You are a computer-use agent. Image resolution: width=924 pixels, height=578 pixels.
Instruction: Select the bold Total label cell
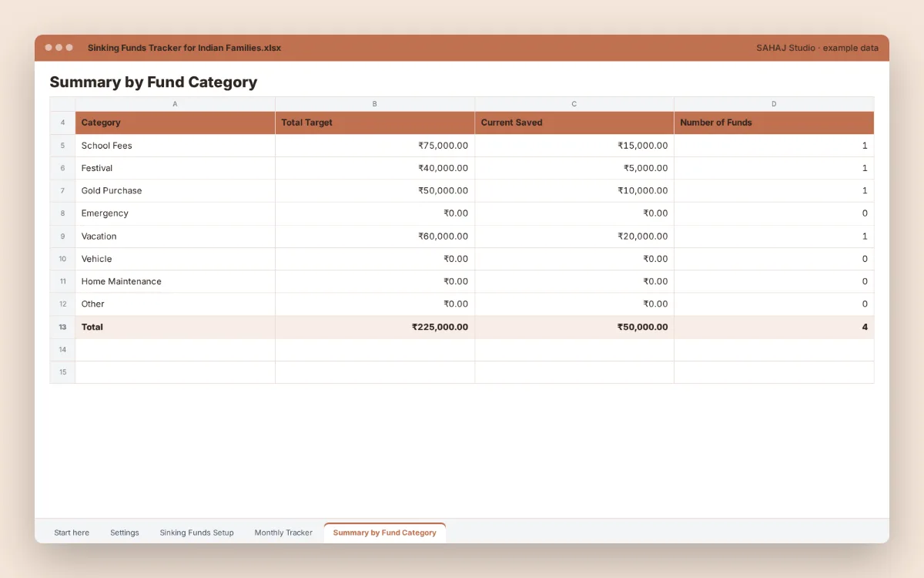pyautogui.click(x=175, y=327)
